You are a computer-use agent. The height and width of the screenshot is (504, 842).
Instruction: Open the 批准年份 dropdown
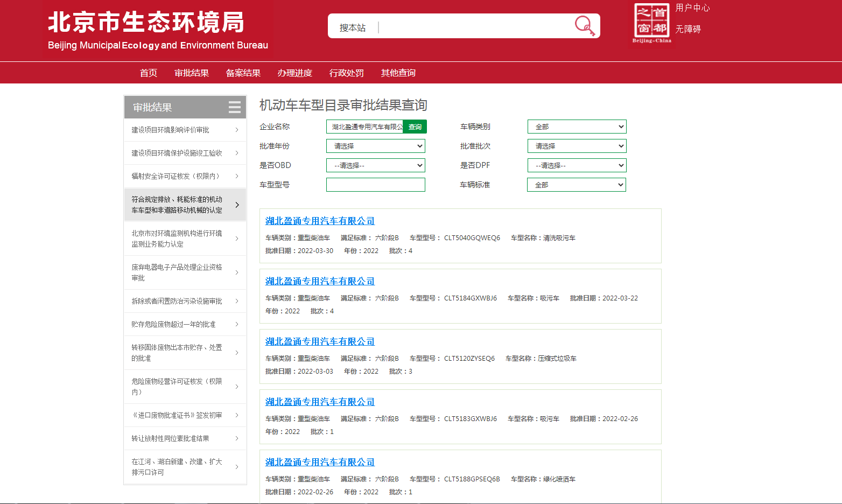tap(375, 146)
